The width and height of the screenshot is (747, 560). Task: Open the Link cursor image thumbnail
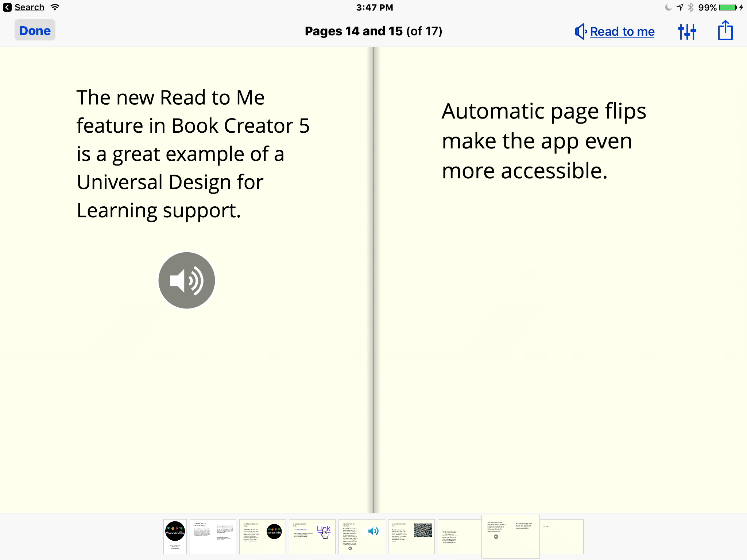tap(324, 530)
